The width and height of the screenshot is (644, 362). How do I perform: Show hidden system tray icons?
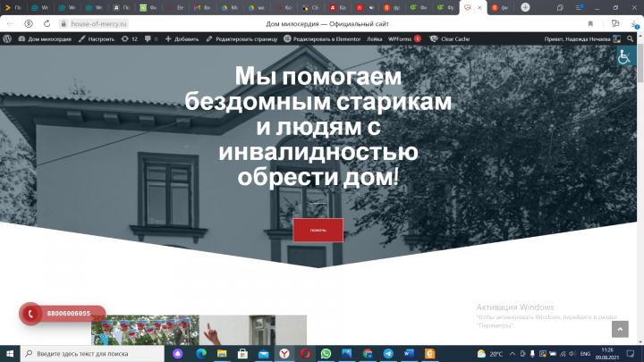pyautogui.click(x=513, y=354)
